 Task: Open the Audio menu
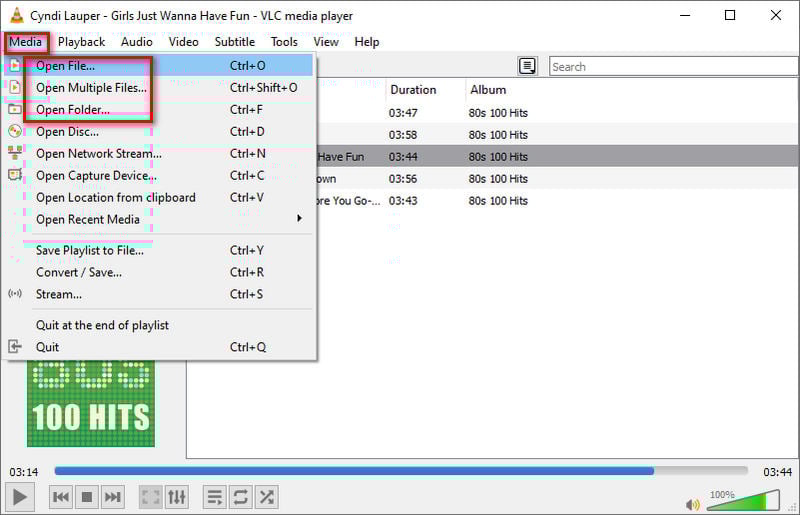point(137,42)
